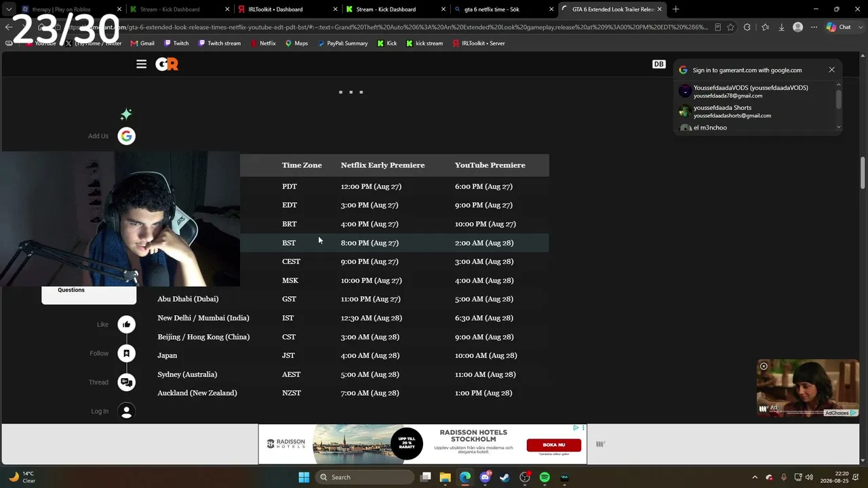Open the clock and date in the system tray

(x=833, y=477)
